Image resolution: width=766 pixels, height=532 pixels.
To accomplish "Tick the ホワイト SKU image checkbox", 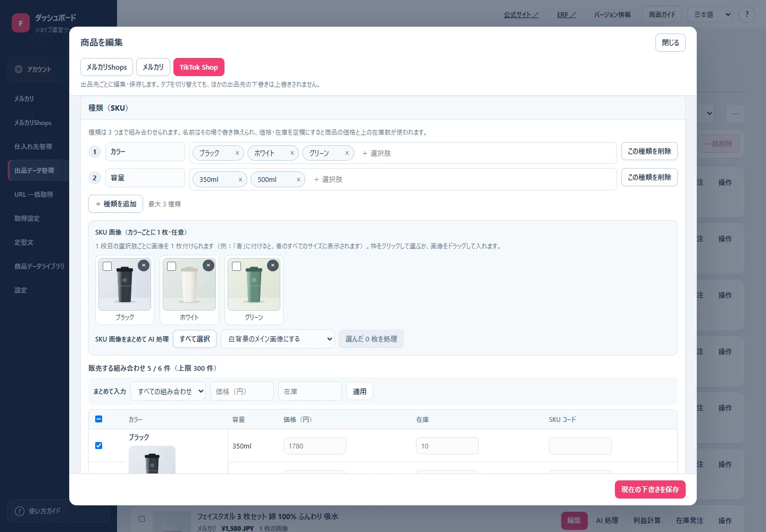I will (172, 266).
